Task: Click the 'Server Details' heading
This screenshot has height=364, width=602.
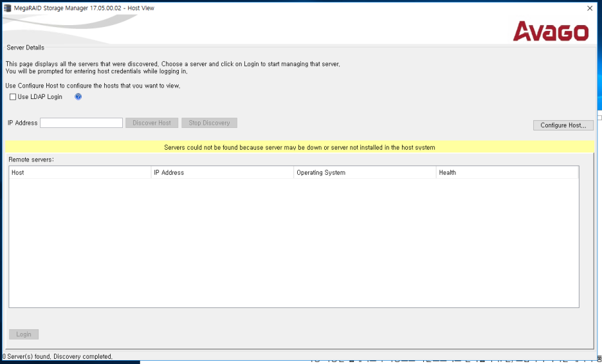Action: click(25, 48)
